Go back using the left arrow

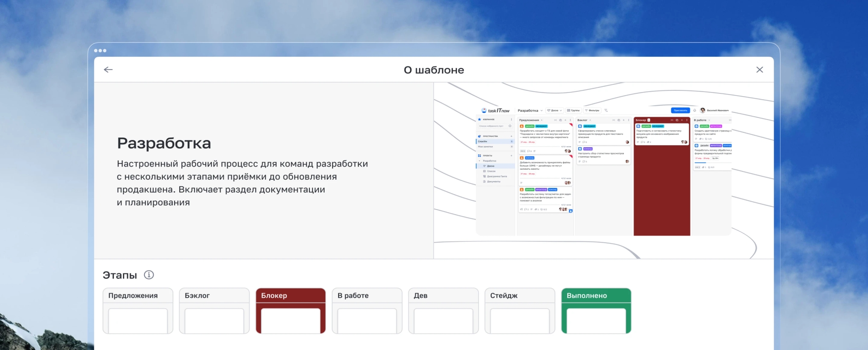click(108, 70)
